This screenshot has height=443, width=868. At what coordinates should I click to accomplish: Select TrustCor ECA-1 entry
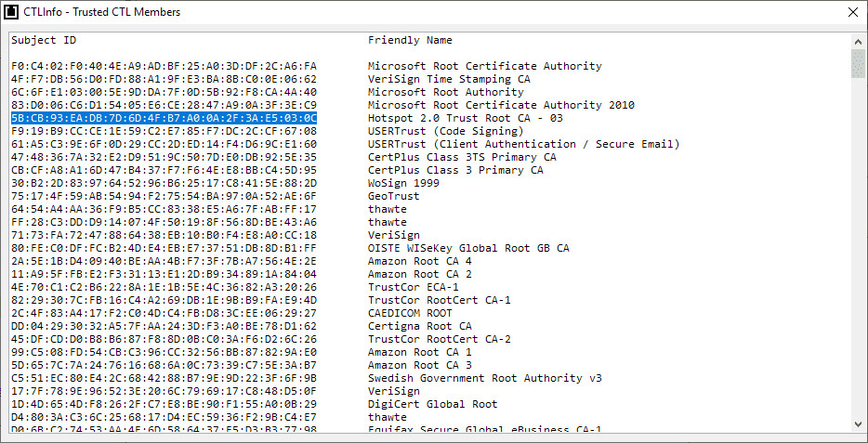[413, 287]
